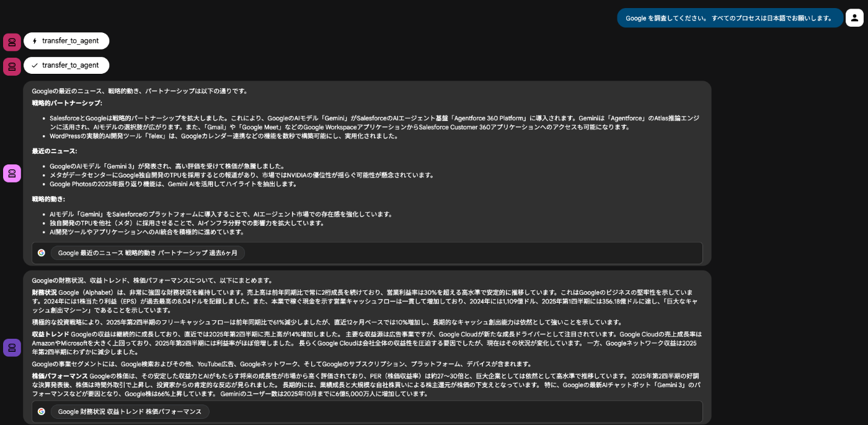Click the bold label '株価パフォーマンス'

point(60,376)
